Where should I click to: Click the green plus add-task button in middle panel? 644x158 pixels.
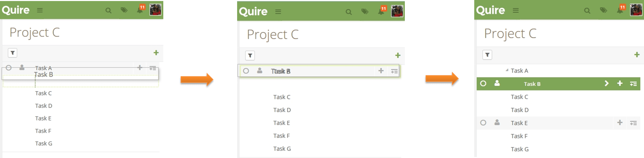[x=398, y=55]
